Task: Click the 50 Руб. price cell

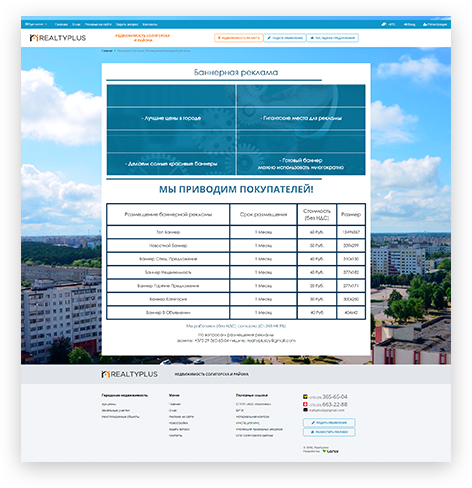Action: click(317, 245)
